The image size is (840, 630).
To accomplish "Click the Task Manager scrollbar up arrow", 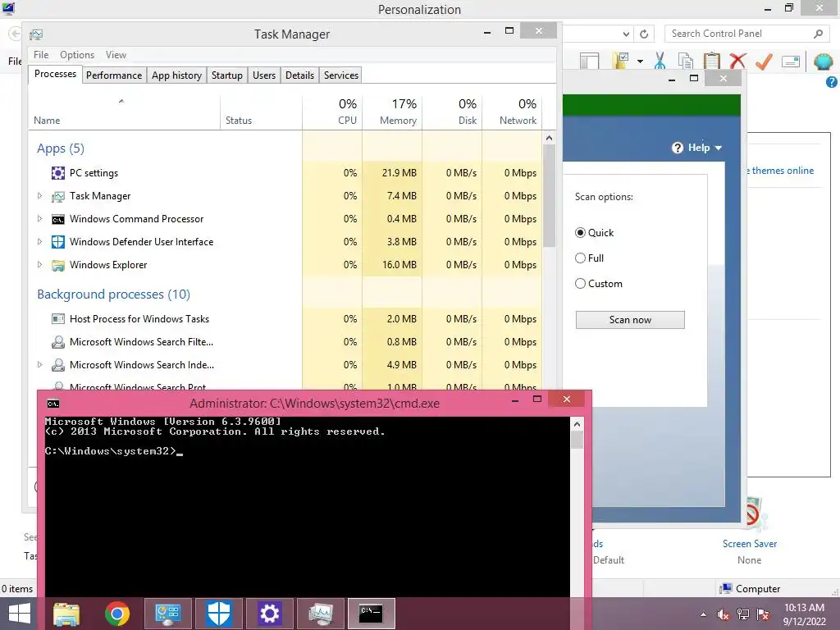I will 549,138.
